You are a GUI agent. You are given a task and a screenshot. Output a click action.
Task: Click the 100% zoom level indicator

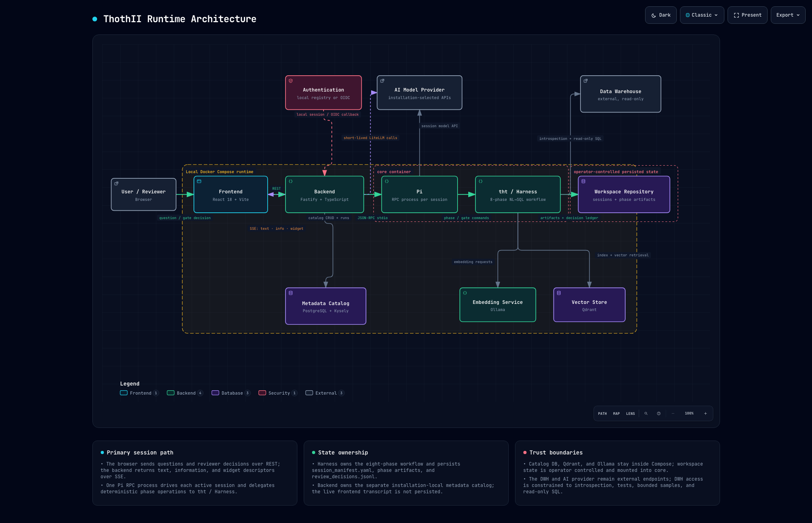click(x=689, y=413)
